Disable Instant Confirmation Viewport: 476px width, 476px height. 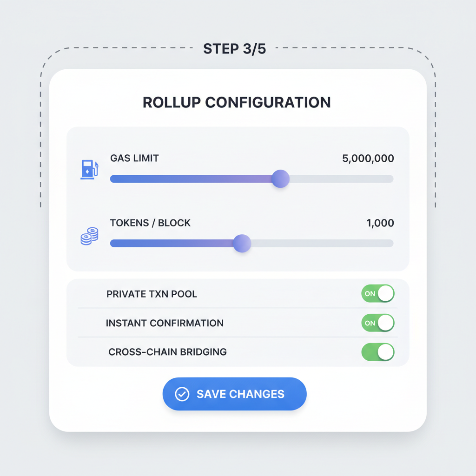click(377, 323)
